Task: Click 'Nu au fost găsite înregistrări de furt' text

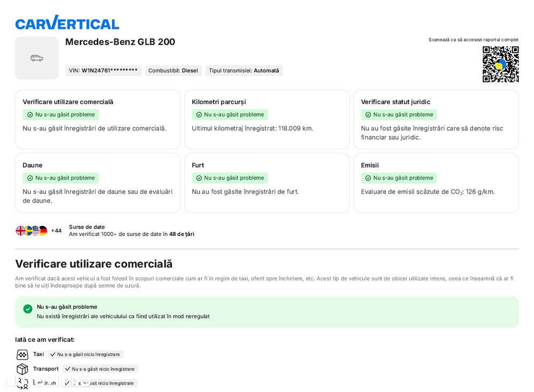Action: tap(245, 192)
